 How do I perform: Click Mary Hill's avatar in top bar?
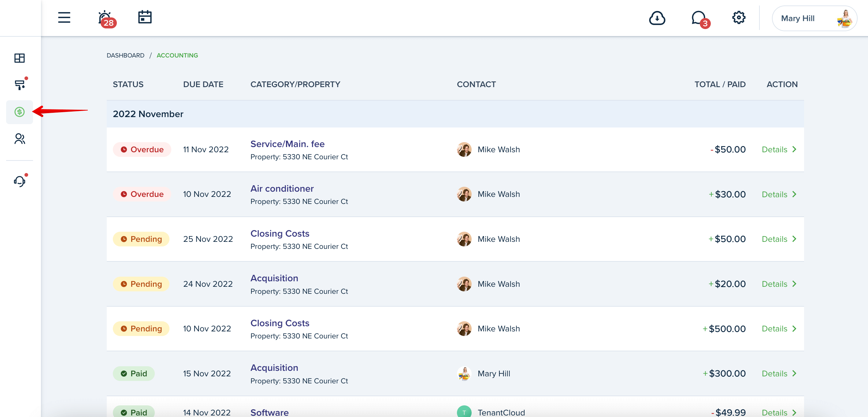click(x=845, y=19)
